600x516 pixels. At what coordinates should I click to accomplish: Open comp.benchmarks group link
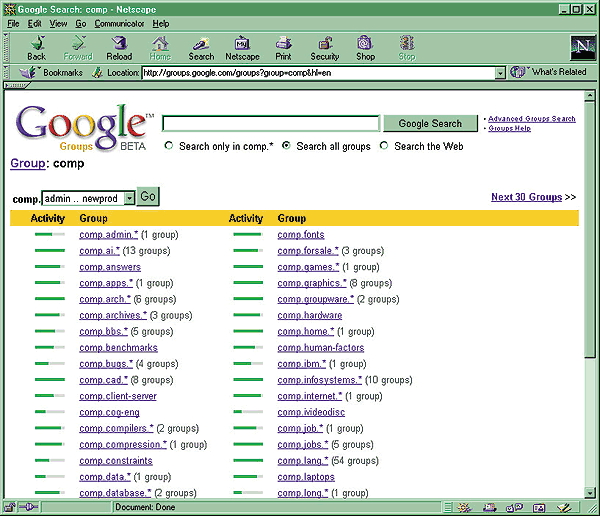coord(118,348)
